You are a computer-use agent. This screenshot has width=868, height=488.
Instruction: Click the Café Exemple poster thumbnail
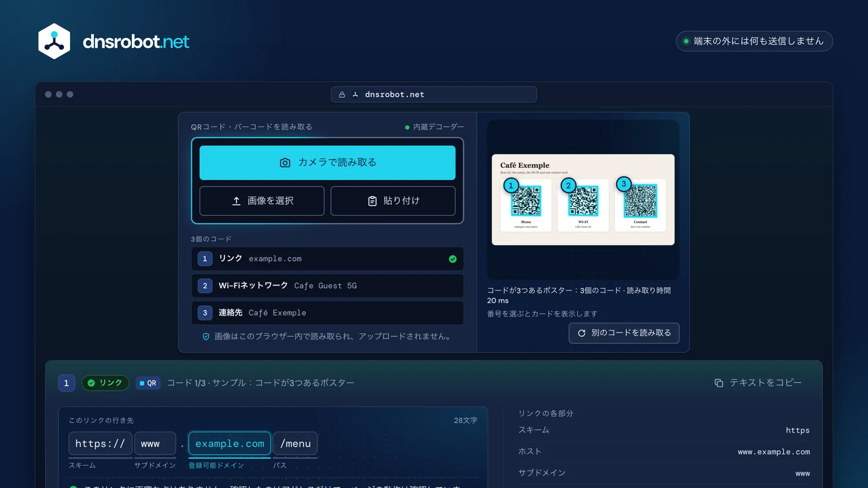pos(583,200)
